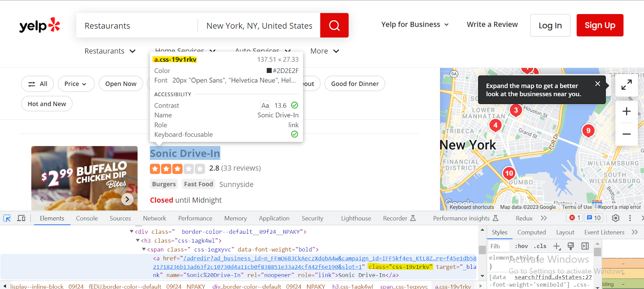The height and width of the screenshot is (289, 644).
Task: Open the Security tab
Action: tap(312, 218)
